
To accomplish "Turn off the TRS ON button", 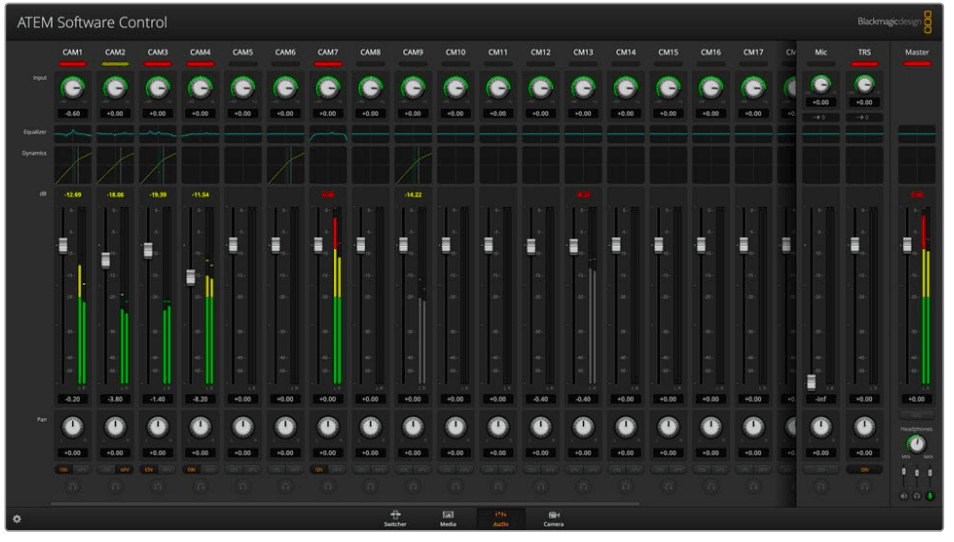I will (x=865, y=470).
